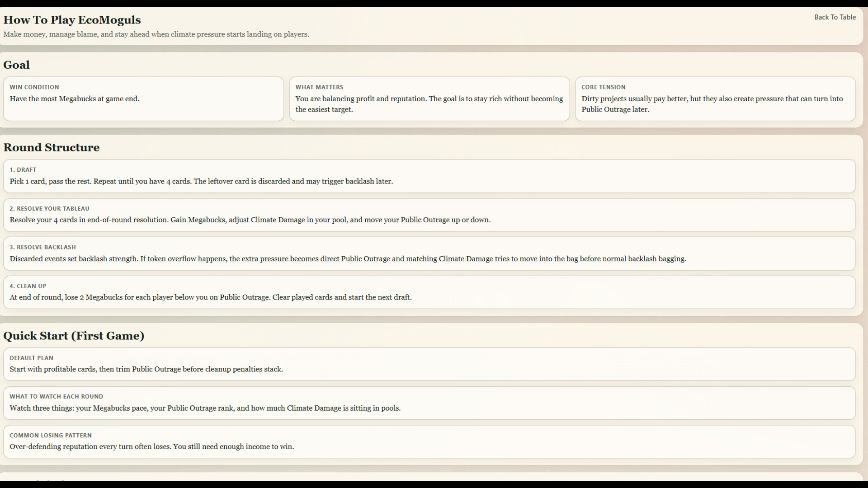Click the Back To Table link
This screenshot has width=868, height=488.
[835, 17]
